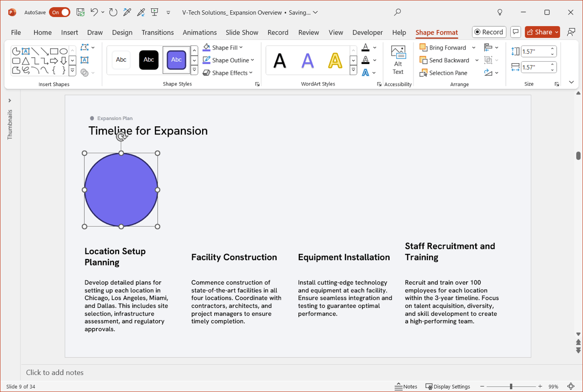Viewport: 583px width, 392px height.
Task: Expand the Shape Styles gallery More arrow
Action: pyautogui.click(x=194, y=71)
